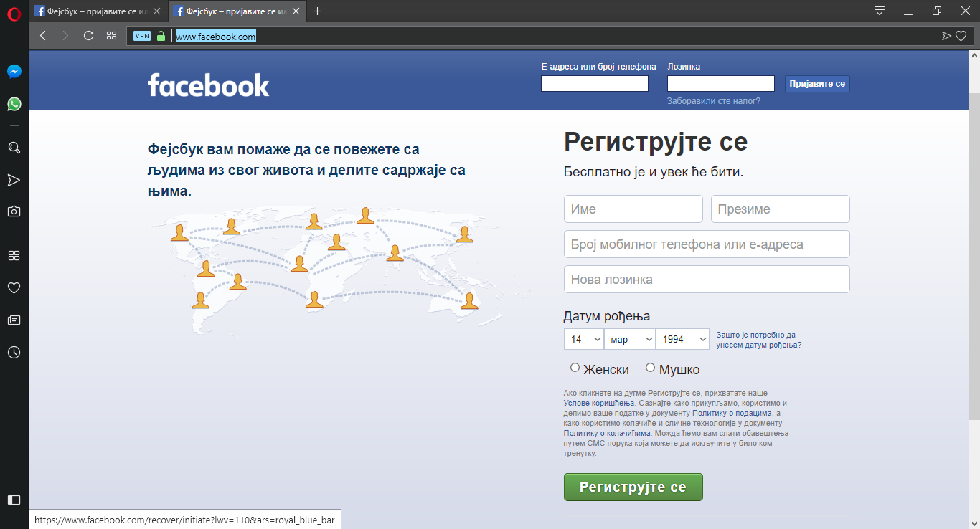The width and height of the screenshot is (980, 529).
Task: Select the Мушко gender radio button
Action: pyautogui.click(x=650, y=367)
